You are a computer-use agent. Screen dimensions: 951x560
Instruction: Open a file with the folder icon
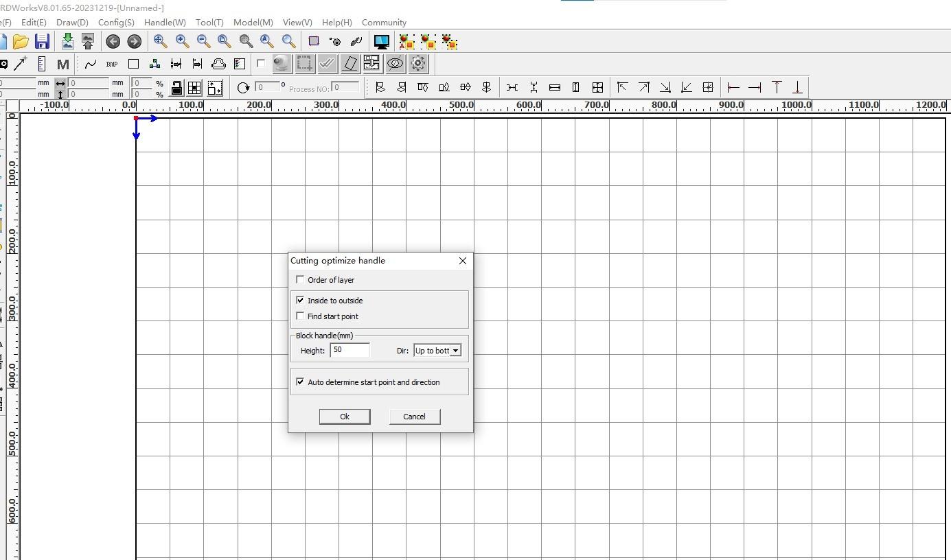21,42
